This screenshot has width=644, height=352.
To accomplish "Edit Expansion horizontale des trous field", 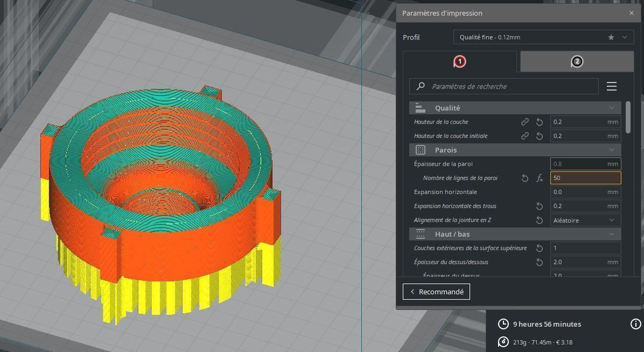I will pos(585,206).
